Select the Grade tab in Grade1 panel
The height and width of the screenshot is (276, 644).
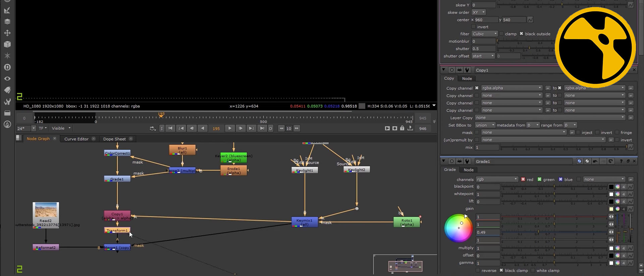tap(450, 170)
